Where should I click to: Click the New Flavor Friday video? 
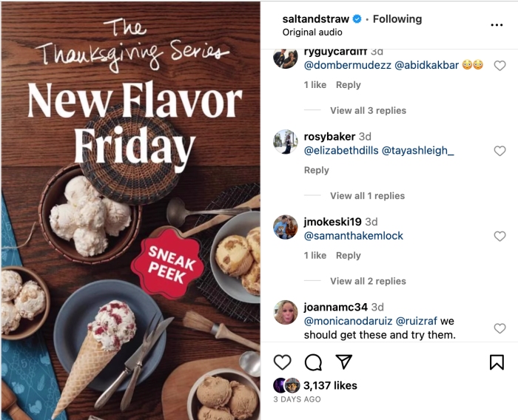[130, 211]
